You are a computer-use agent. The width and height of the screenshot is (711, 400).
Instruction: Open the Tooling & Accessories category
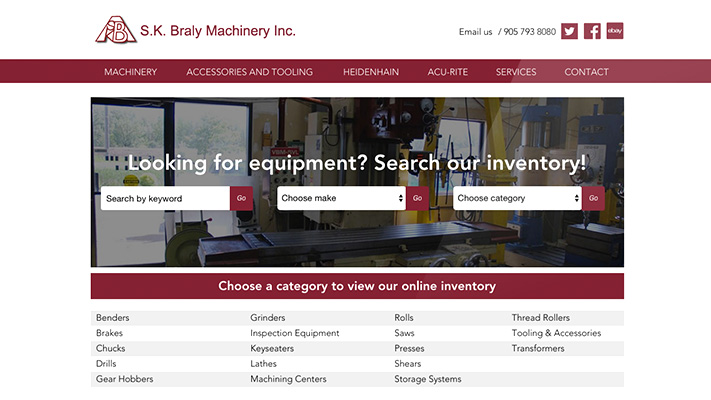pyautogui.click(x=556, y=333)
